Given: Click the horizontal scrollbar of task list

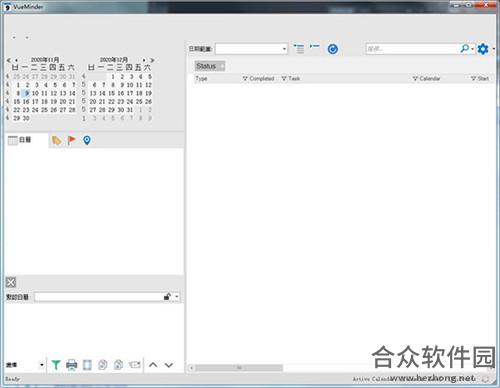Looking at the screenshot, I should (239, 368).
